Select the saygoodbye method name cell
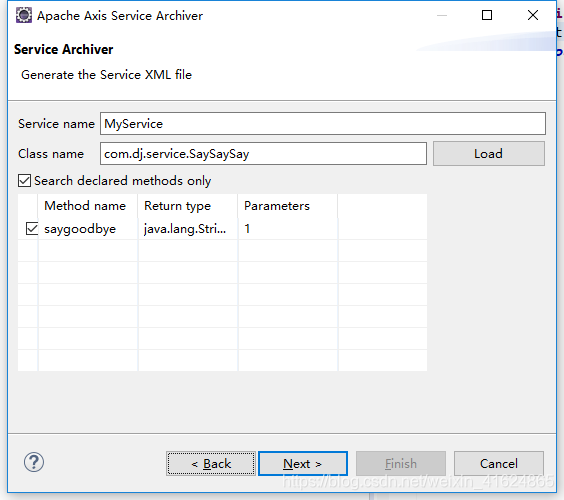This screenshot has height=500, width=564. 88,229
